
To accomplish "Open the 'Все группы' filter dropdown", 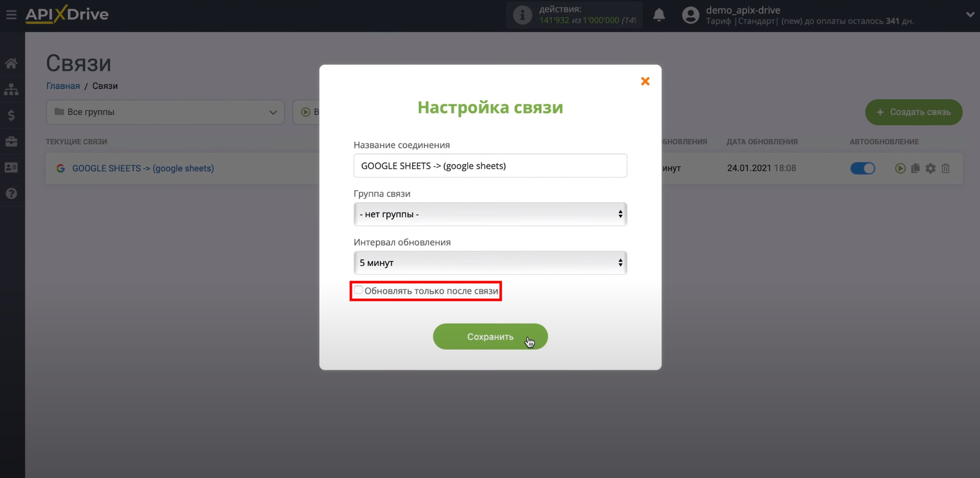I will [x=165, y=112].
